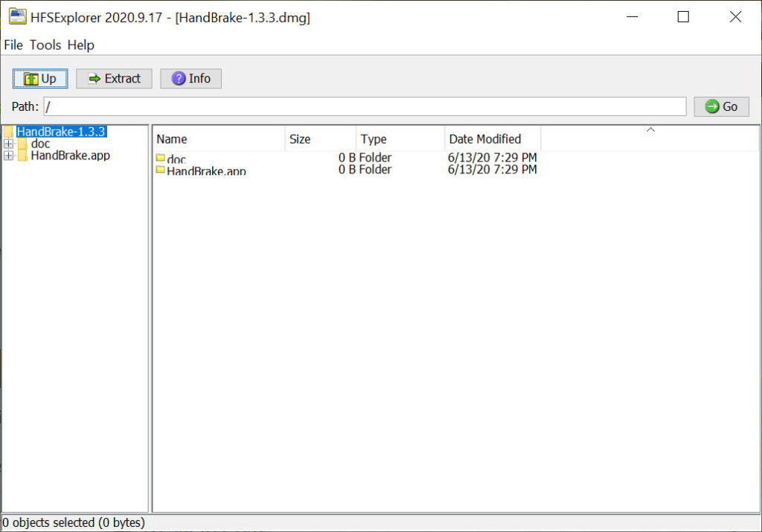Expand the doc tree node
Image resolution: width=762 pixels, height=532 pixels.
coord(8,144)
